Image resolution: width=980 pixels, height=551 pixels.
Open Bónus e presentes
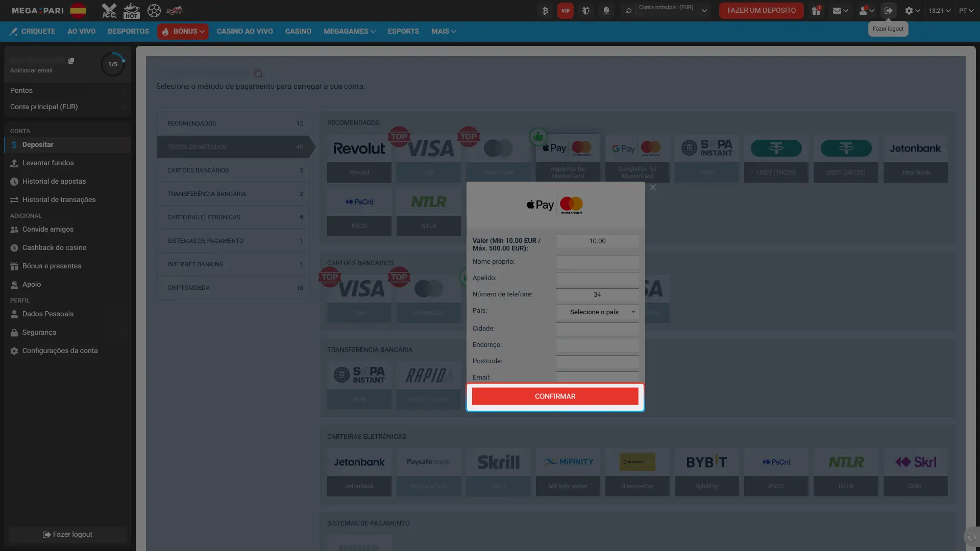[68, 266]
